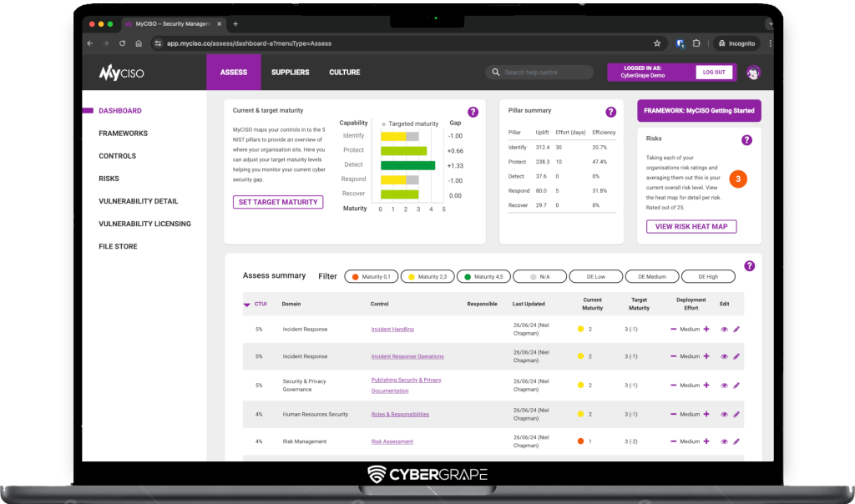
Task: Open the Incident Response Operations link
Action: point(407,356)
